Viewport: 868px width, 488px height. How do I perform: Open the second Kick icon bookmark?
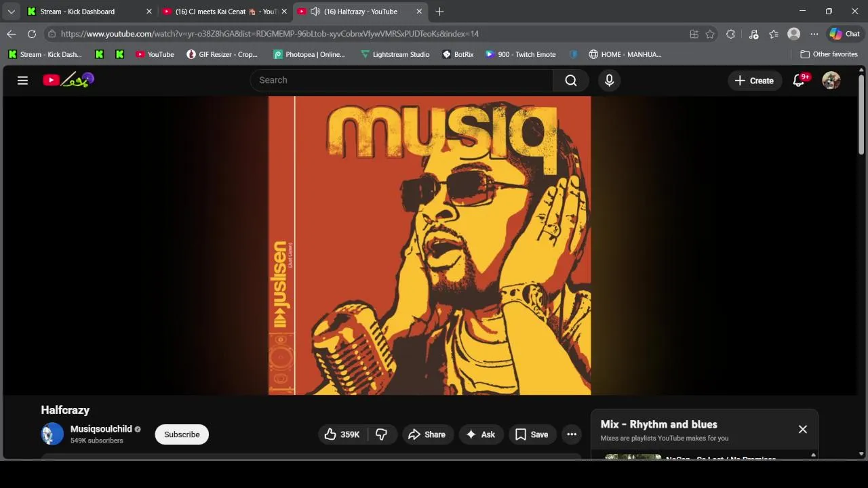[x=100, y=54]
